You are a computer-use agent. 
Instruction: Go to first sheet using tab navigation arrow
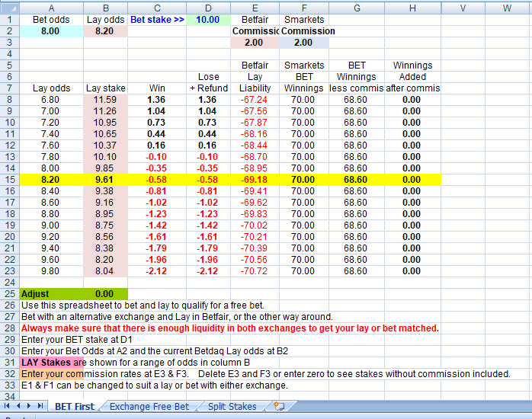point(7,406)
